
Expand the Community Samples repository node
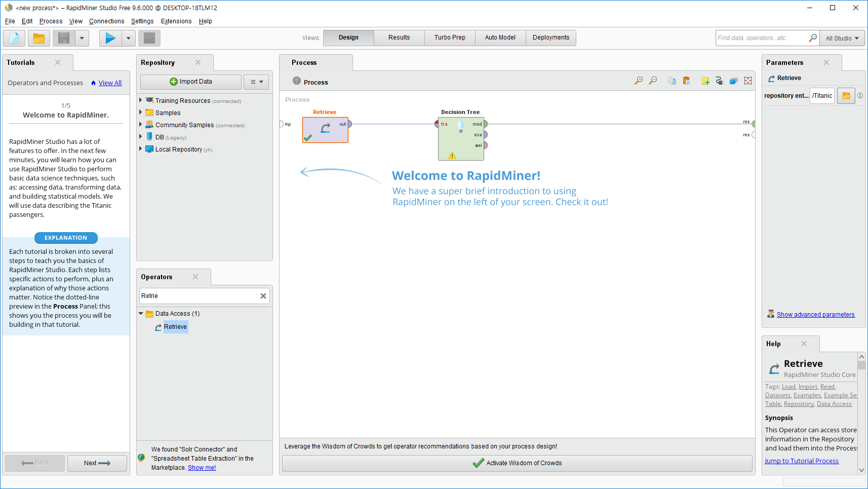tap(141, 125)
